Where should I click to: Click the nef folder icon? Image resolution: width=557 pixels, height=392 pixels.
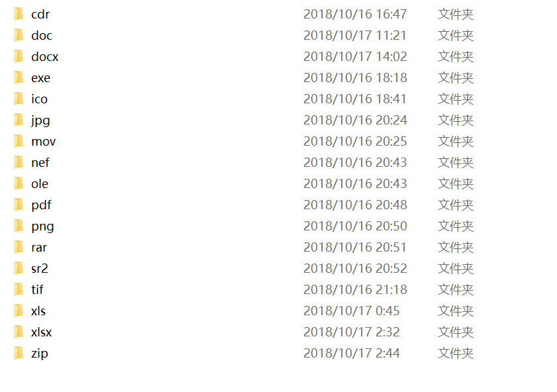19,163
